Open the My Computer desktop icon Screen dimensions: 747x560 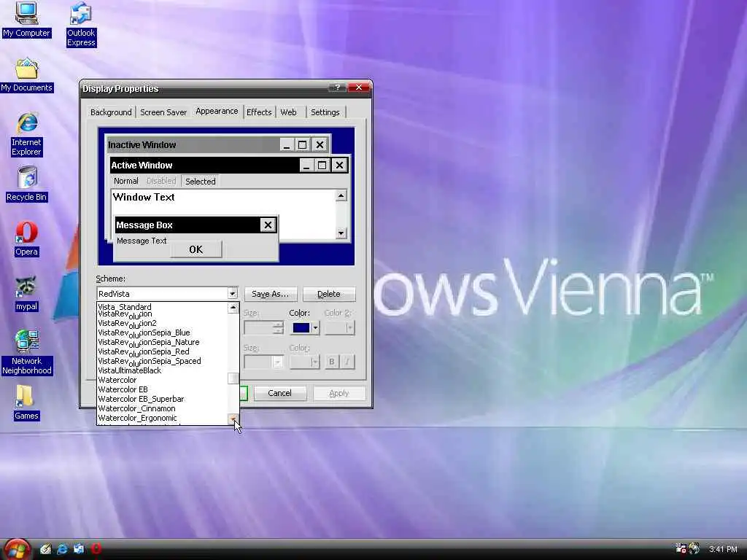26,20
